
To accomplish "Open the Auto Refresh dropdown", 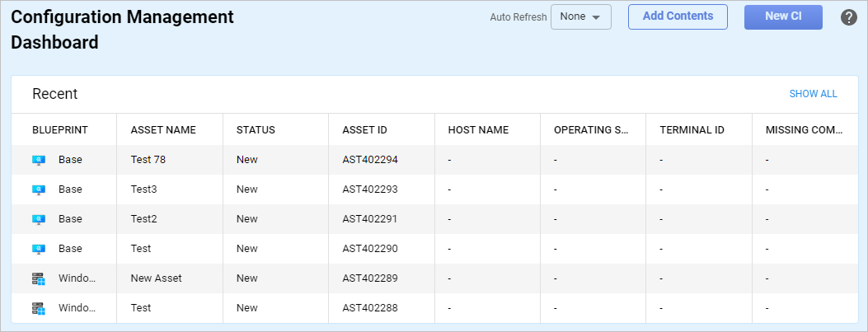I will click(580, 17).
